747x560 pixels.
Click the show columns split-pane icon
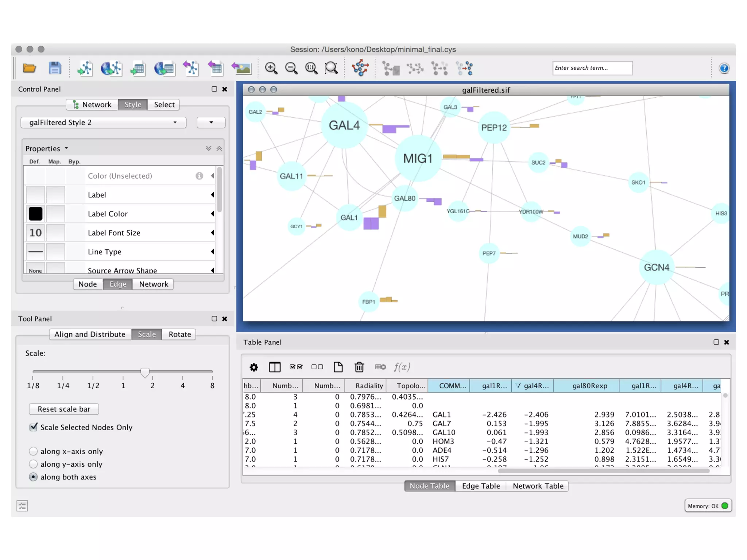coord(275,367)
